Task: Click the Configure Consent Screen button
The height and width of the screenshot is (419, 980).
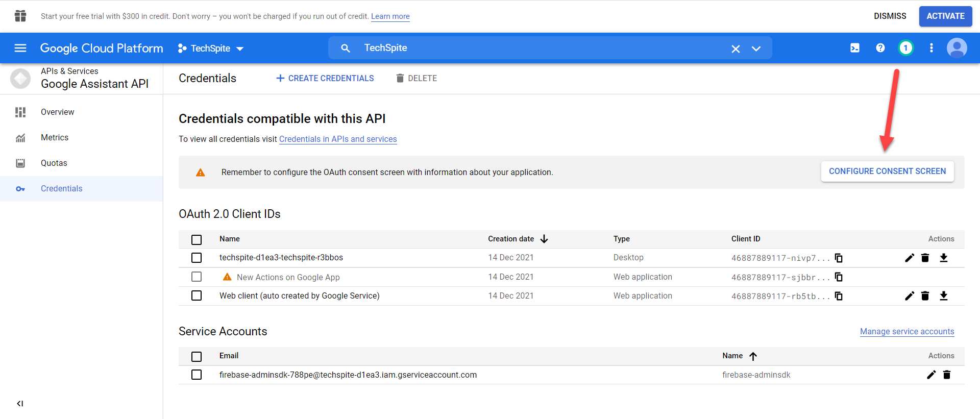Action: coord(887,171)
